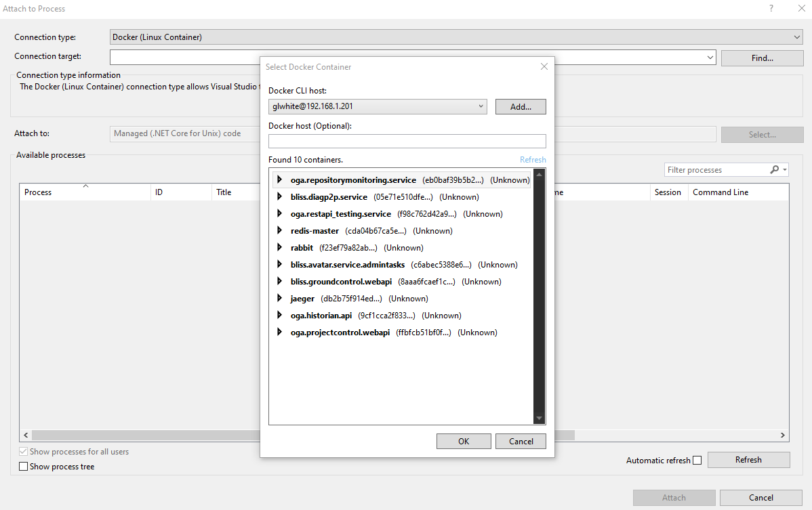Viewport: 812px width, 510px height.
Task: Select the jaeger container
Action: pos(359,299)
